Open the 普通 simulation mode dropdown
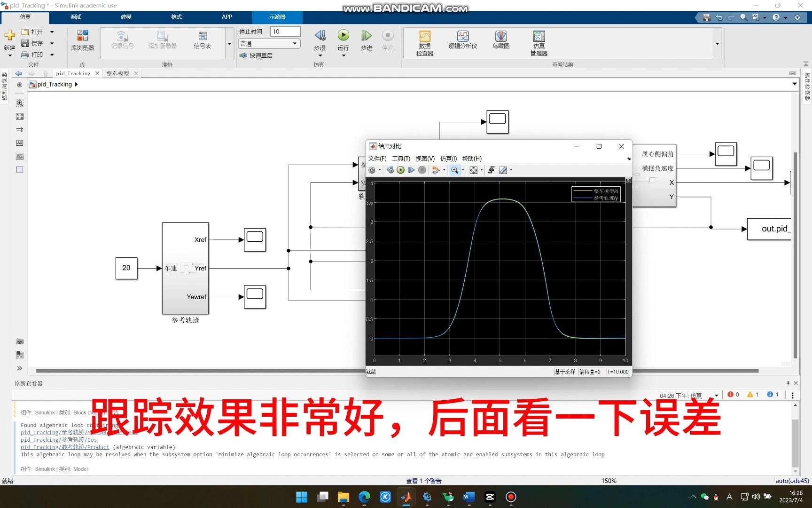Viewport: 812px width, 508px height. click(269, 43)
